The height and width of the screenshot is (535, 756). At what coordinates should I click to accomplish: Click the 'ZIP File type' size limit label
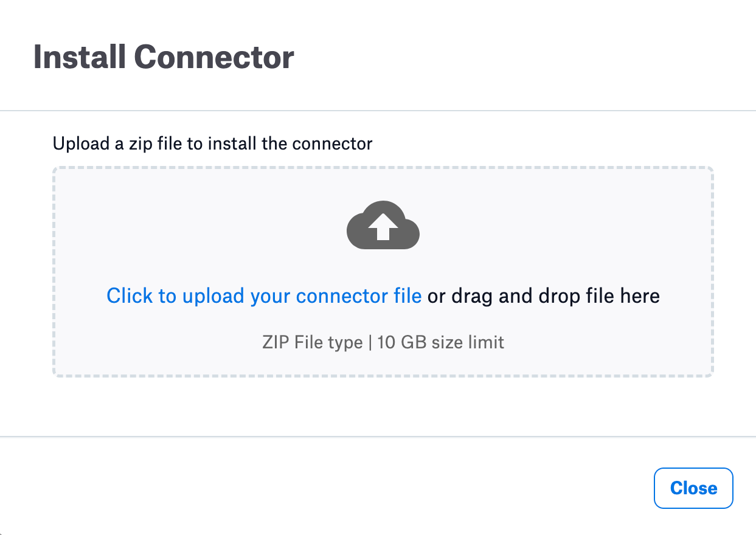click(383, 342)
